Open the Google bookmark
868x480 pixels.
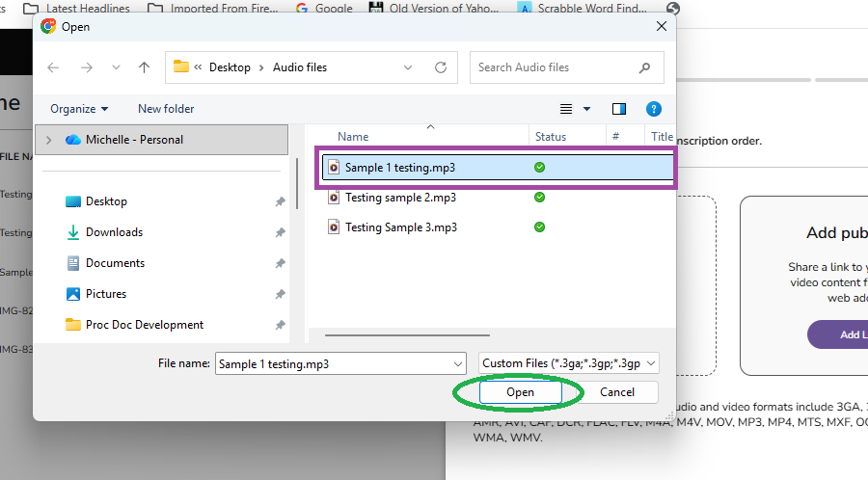[x=324, y=9]
